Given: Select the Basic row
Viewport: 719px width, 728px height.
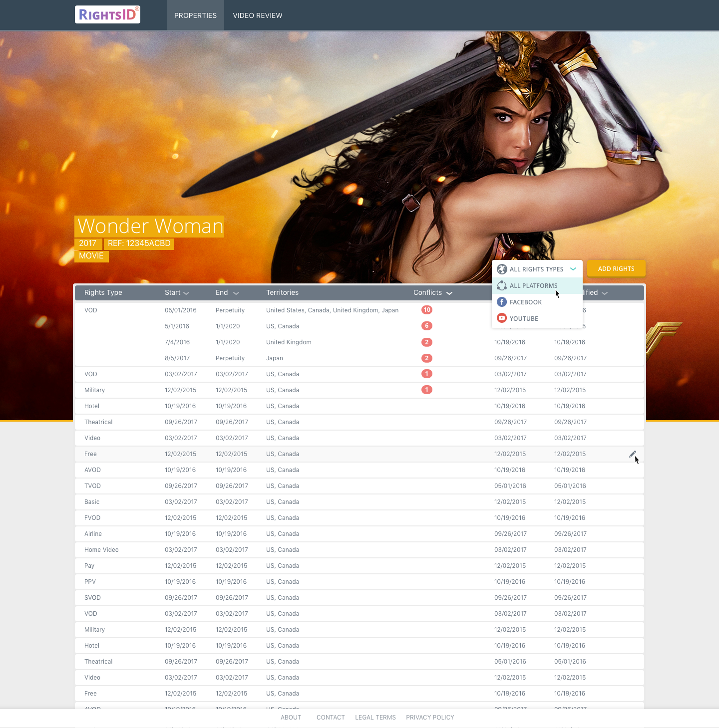Looking at the screenshot, I should coord(359,502).
